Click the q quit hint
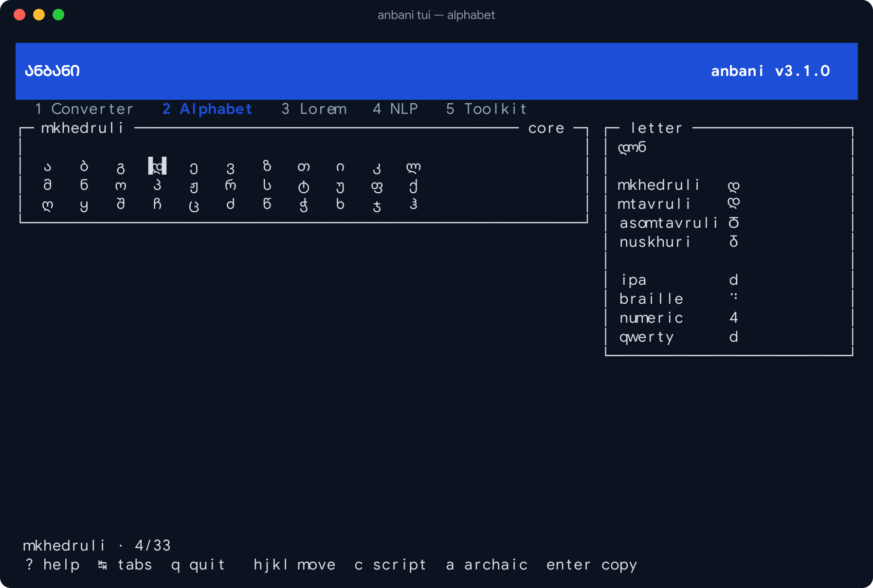This screenshot has width=873, height=588. (198, 565)
